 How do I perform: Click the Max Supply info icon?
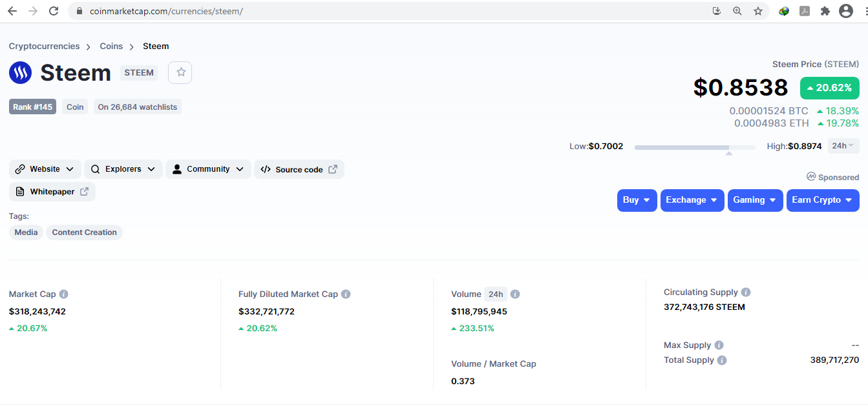point(719,345)
